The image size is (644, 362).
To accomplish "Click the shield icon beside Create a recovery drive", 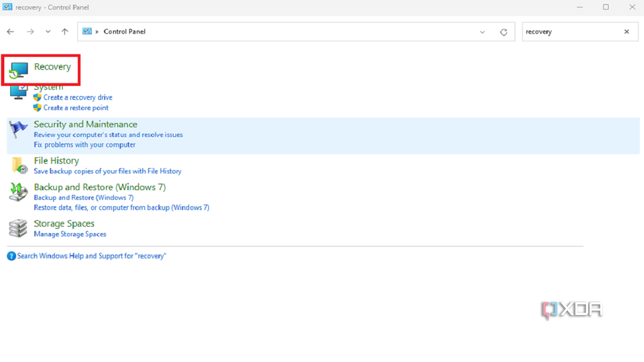I will (x=38, y=97).
